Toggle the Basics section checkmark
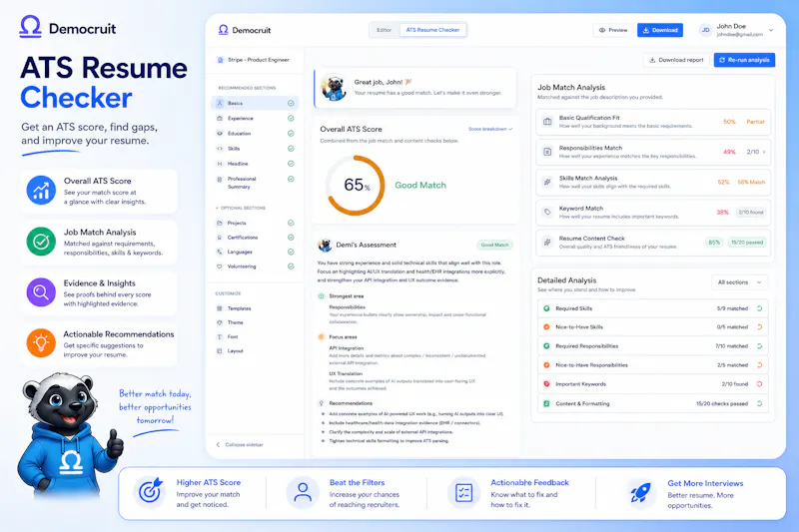799x532 pixels. pyautogui.click(x=291, y=103)
